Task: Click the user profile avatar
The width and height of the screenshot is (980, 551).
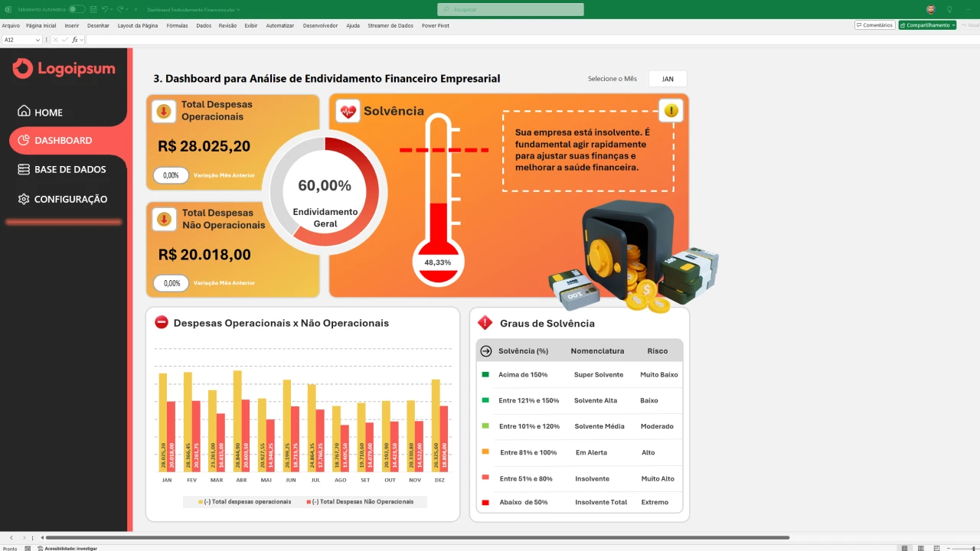Action: [x=931, y=9]
